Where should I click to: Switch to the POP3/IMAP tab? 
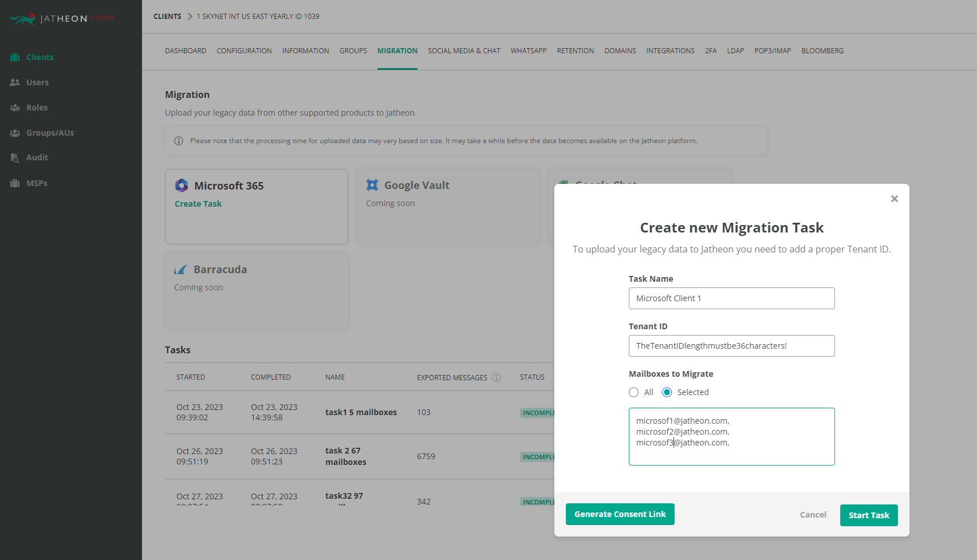pos(773,51)
